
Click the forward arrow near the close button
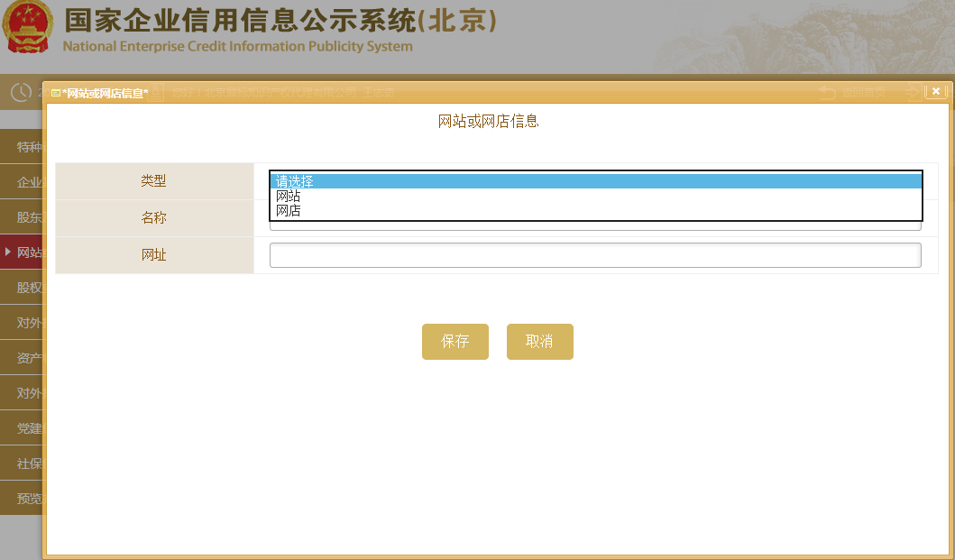(x=911, y=91)
